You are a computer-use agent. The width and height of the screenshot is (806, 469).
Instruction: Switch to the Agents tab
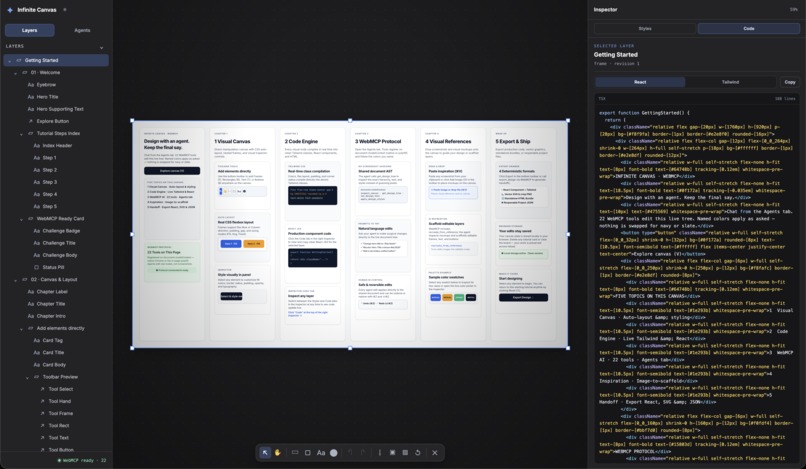pyautogui.click(x=82, y=30)
